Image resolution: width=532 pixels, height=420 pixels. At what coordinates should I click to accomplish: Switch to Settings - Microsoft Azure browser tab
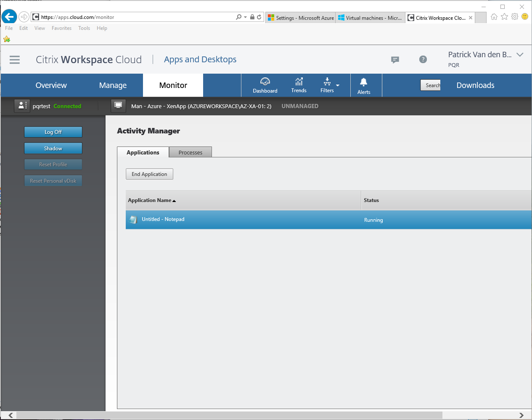click(x=301, y=18)
